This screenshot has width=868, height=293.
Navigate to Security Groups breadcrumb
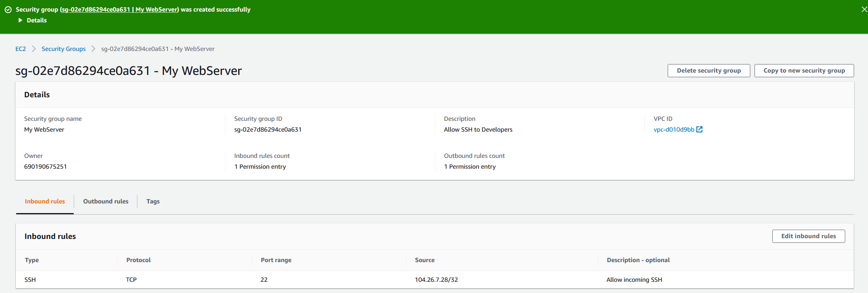tap(64, 49)
